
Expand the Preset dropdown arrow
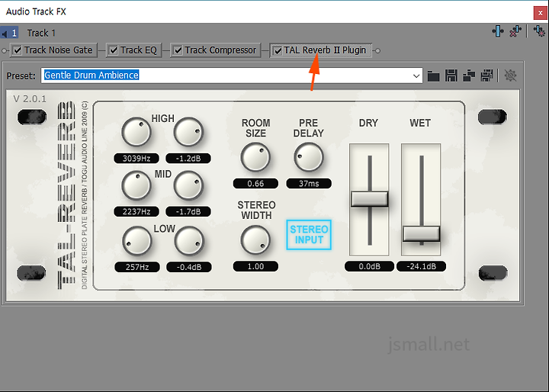click(x=416, y=76)
